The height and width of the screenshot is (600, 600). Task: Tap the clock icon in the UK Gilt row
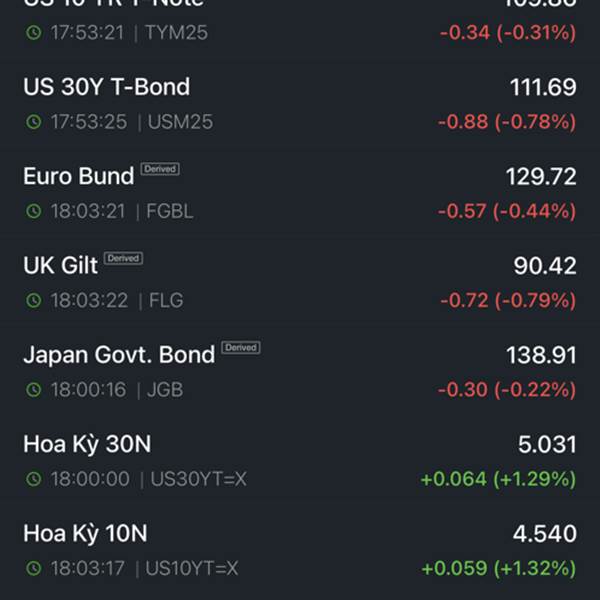34,300
